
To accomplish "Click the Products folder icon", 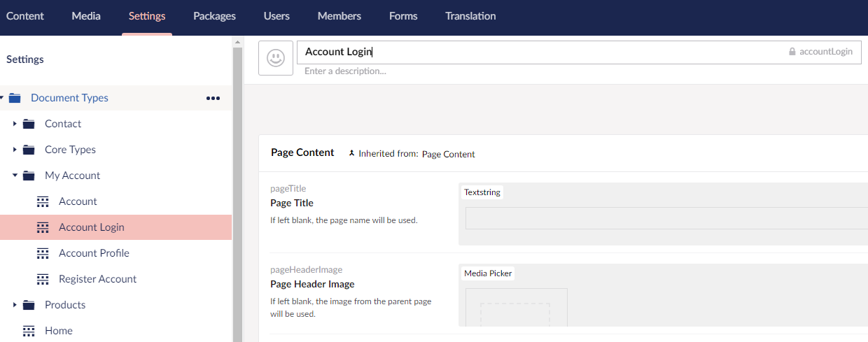I will [29, 305].
